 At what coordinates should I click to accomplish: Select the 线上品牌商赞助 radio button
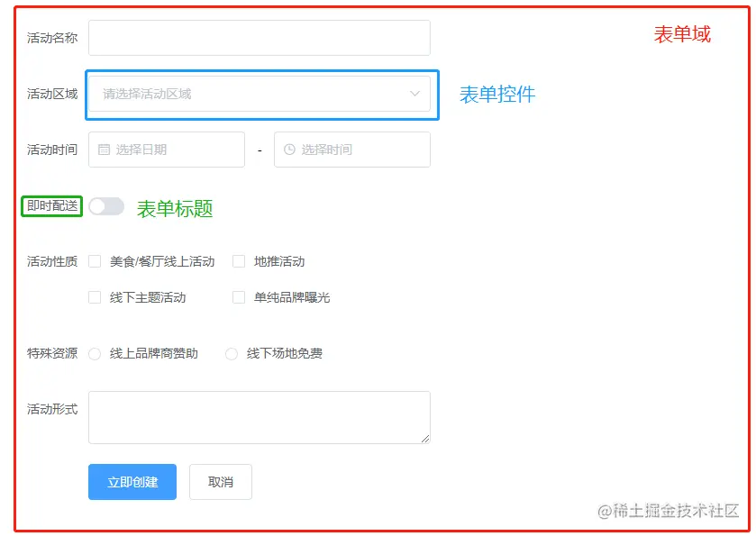[x=95, y=354]
